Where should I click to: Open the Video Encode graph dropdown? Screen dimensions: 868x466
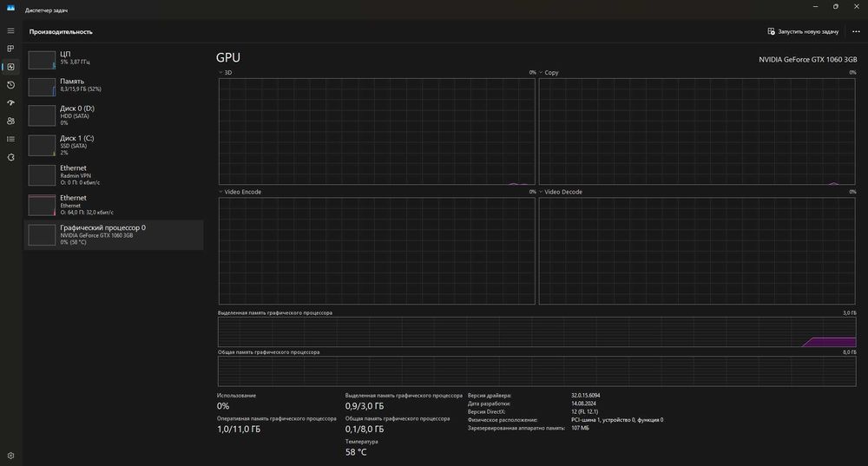pos(220,192)
